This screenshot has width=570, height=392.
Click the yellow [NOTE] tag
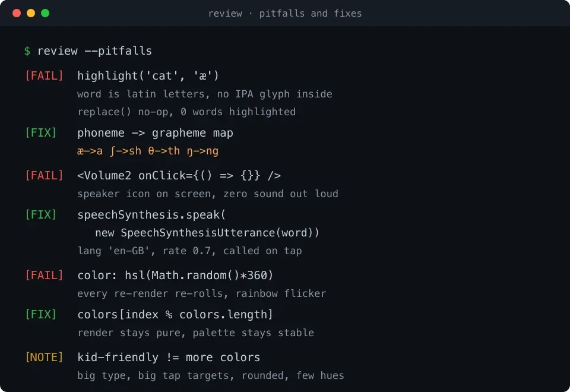44,357
